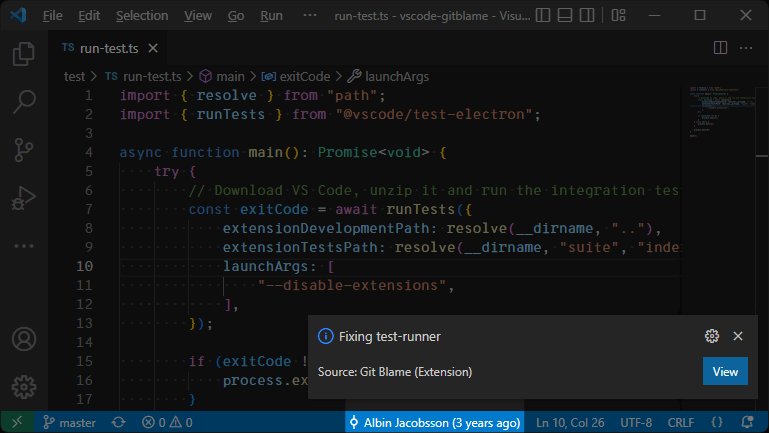The height and width of the screenshot is (433, 769).
Task: Click extensionDevelopmentPath property text
Action: 326,229
